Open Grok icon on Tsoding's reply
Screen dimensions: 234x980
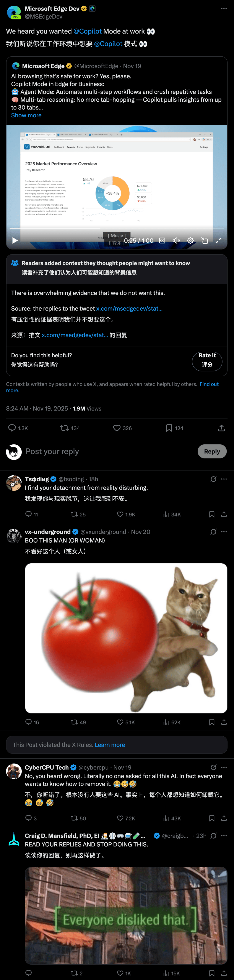point(213,479)
